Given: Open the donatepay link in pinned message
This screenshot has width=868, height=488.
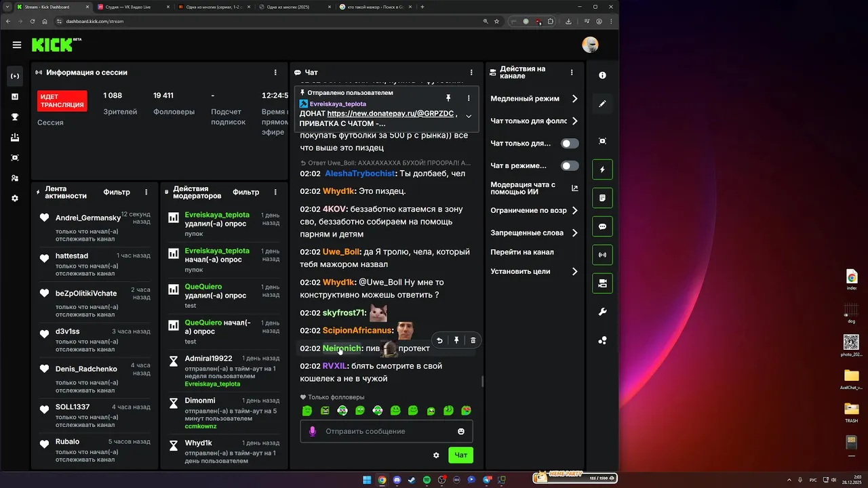Looking at the screenshot, I should (391, 114).
